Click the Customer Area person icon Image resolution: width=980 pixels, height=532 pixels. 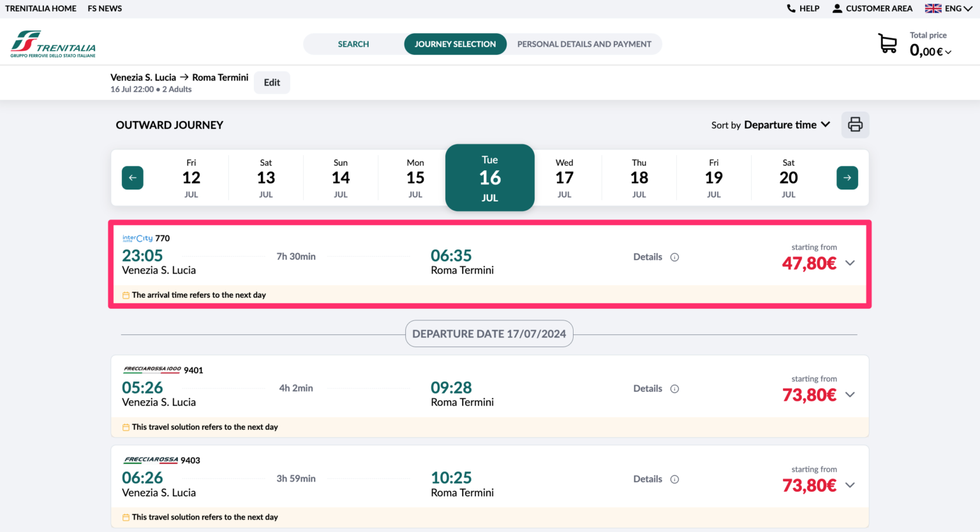click(x=837, y=8)
